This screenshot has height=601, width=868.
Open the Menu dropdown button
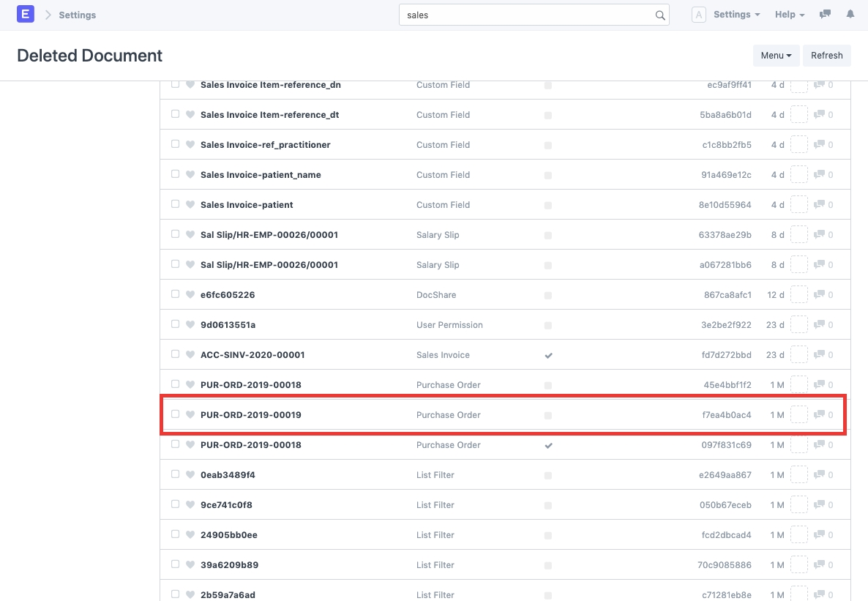(x=776, y=56)
